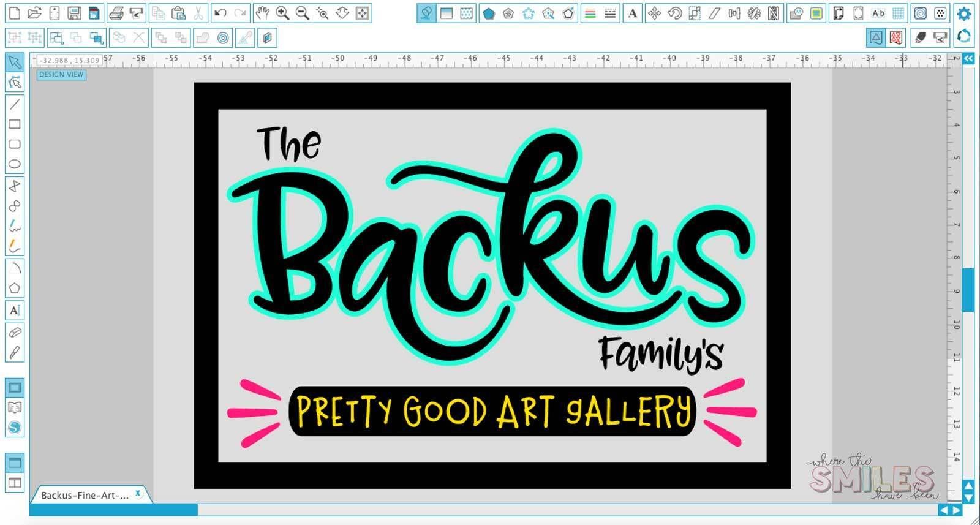Open the Move panel

pos(654,13)
